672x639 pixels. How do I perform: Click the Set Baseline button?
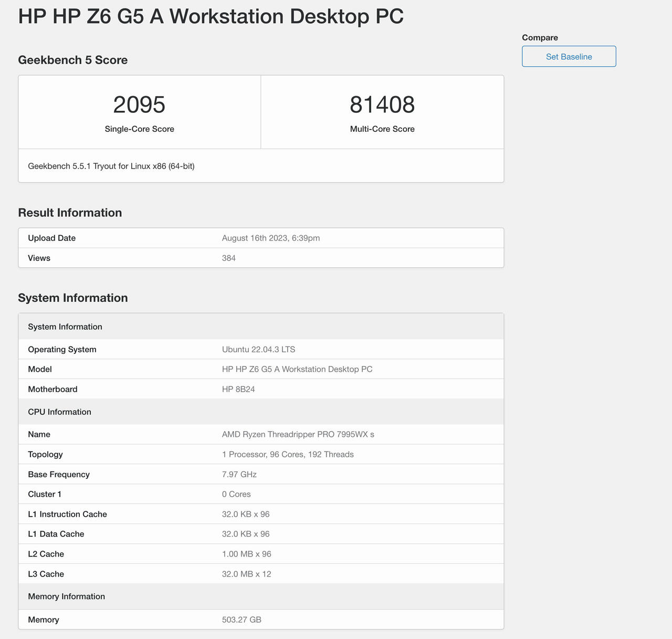point(569,56)
